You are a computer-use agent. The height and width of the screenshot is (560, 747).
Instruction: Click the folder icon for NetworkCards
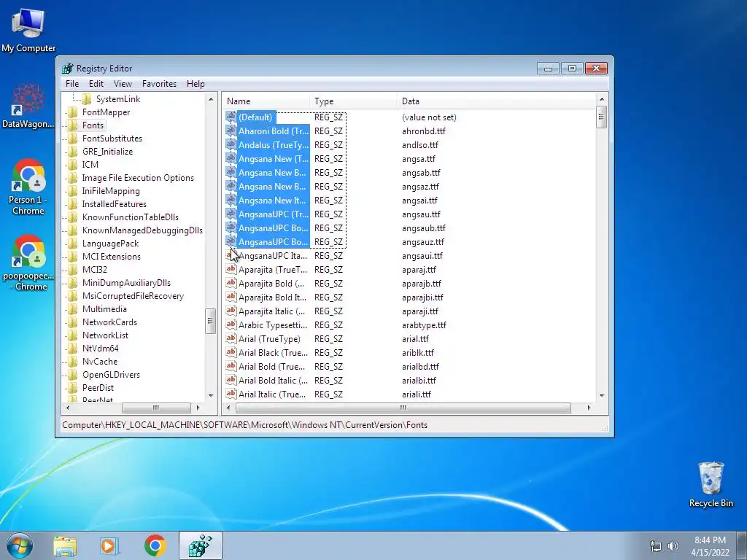pos(72,322)
